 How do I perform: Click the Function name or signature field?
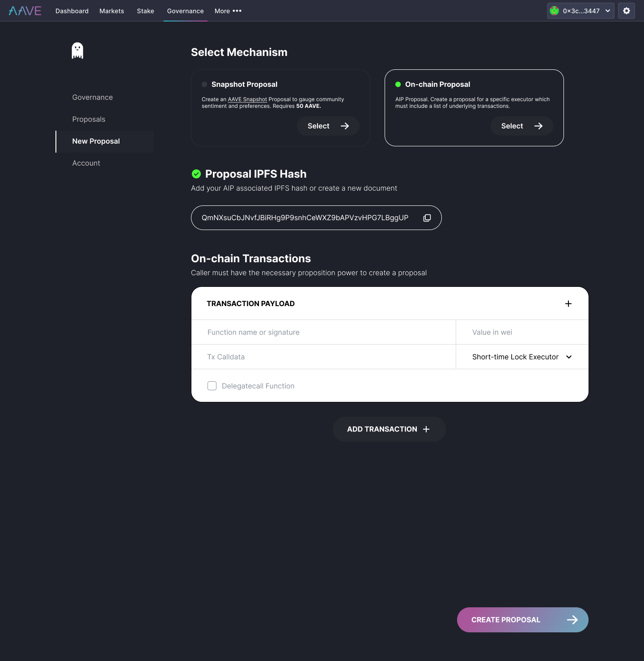click(x=324, y=332)
